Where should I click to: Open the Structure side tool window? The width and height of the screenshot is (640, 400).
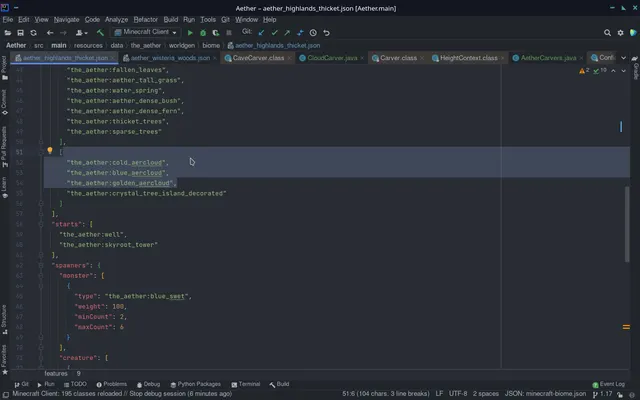pyautogui.click(x=4, y=320)
